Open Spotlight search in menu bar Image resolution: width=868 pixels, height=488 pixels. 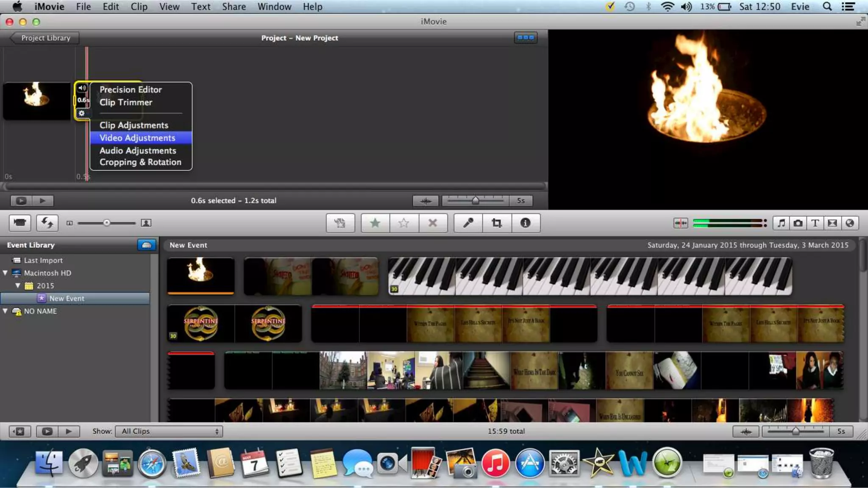pos(827,6)
